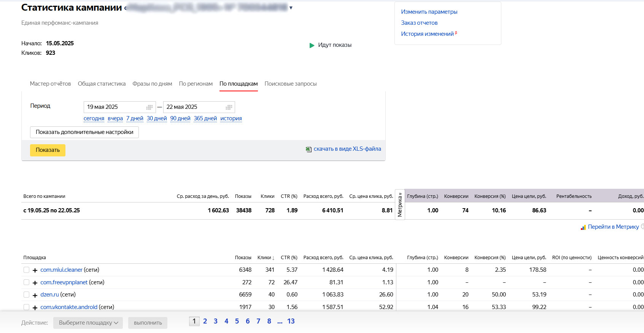
Task: Open the Поисковые запросы tab
Action: [x=290, y=84]
